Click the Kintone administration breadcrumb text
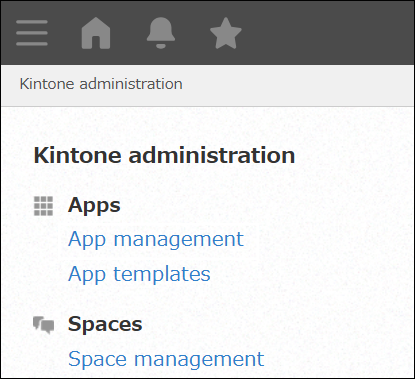The width and height of the screenshot is (415, 379). tap(101, 84)
